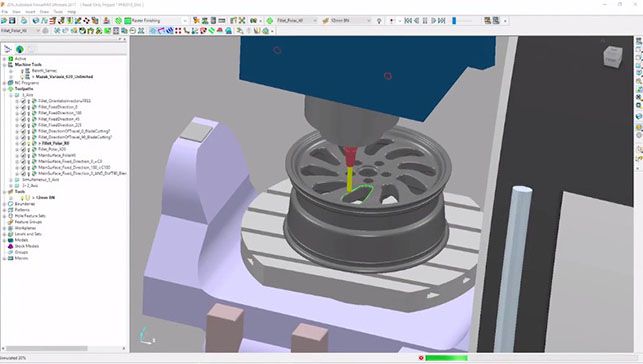Click the toolpath strategies icon beside Raster Finishing
Viewport: 643px width, 364px height.
tap(128, 20)
